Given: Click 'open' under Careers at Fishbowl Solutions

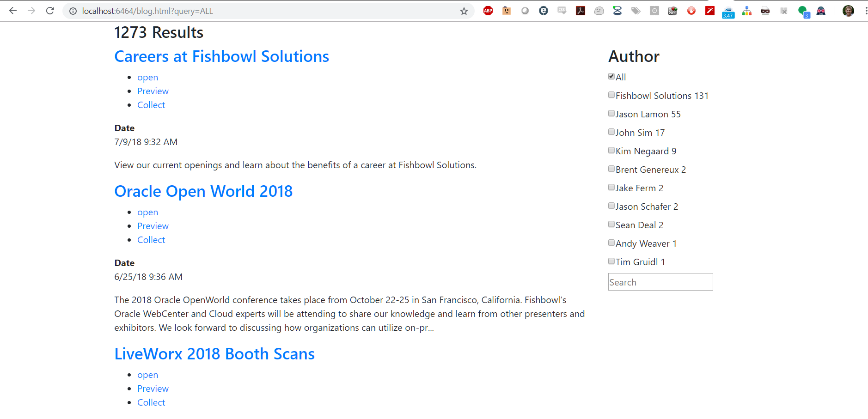Looking at the screenshot, I should pos(147,78).
